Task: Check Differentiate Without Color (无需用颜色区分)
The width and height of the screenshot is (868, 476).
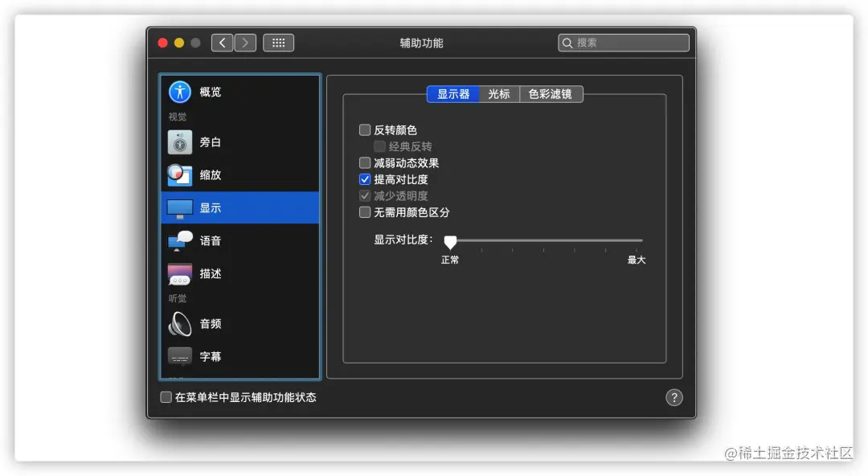Action: tap(365, 211)
